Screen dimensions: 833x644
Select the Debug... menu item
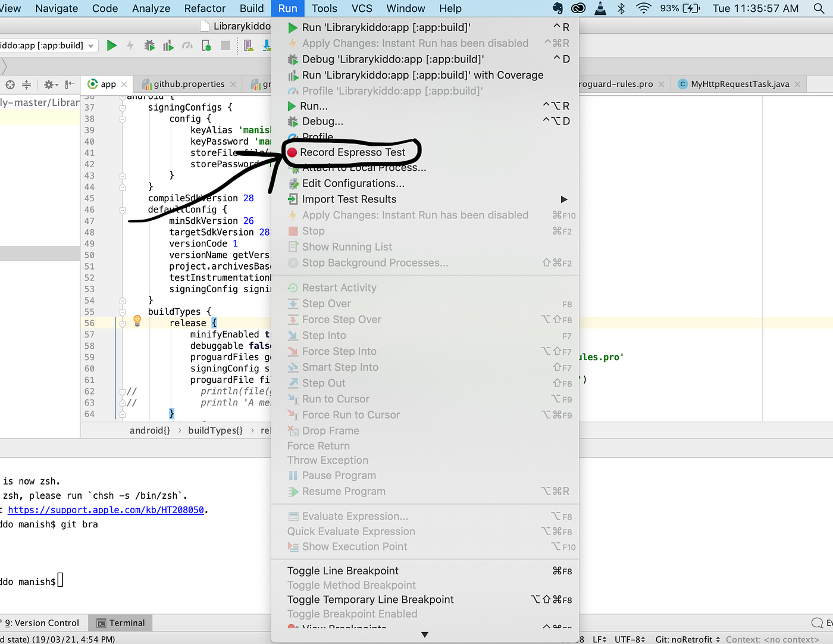(x=425, y=121)
